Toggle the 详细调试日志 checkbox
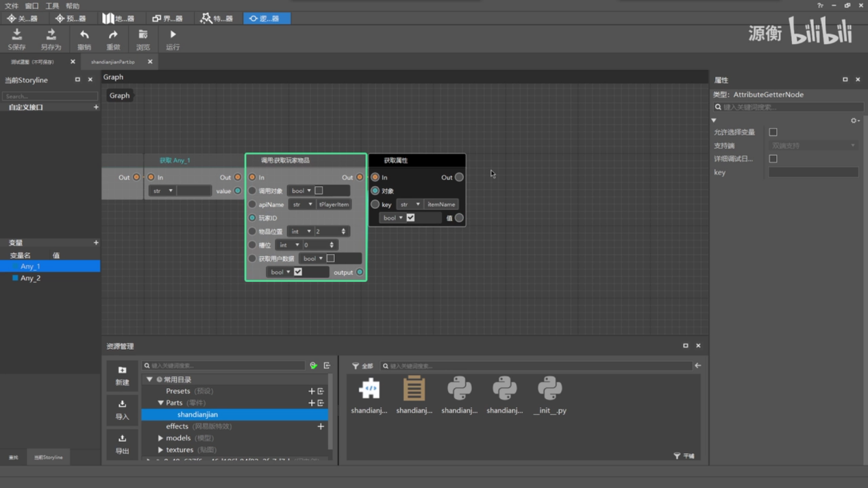The height and width of the screenshot is (488, 868). [773, 159]
